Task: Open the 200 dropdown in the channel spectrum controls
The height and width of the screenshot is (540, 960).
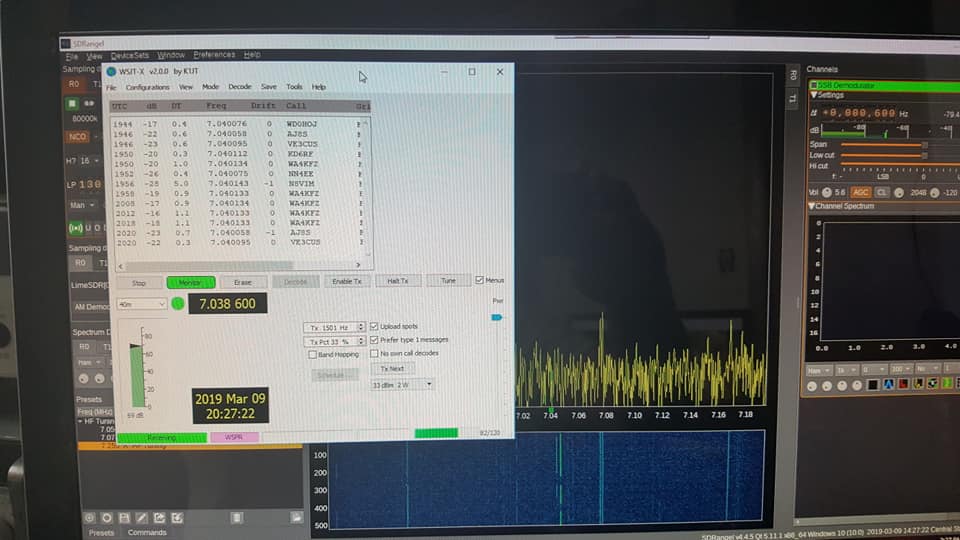Action: (x=901, y=369)
